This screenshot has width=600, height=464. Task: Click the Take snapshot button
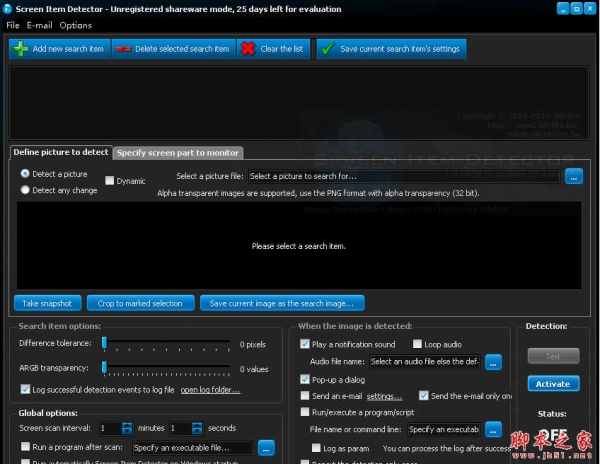point(47,303)
